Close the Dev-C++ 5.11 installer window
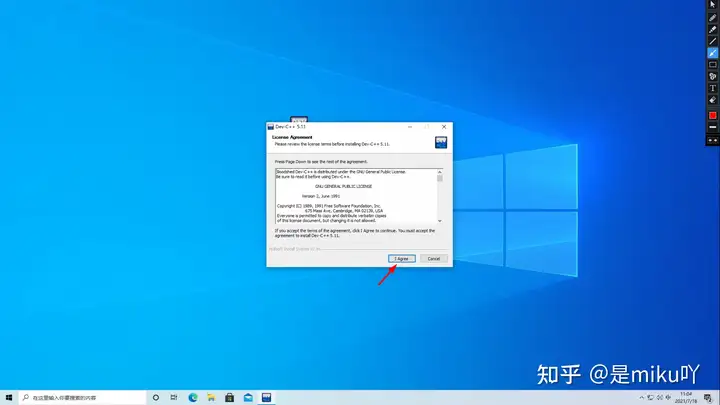The height and width of the screenshot is (405, 720). (x=444, y=127)
